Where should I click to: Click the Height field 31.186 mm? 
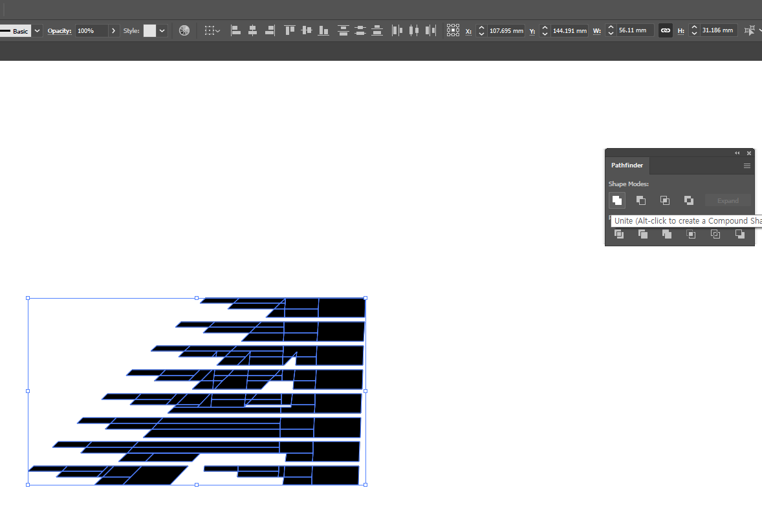(719, 30)
